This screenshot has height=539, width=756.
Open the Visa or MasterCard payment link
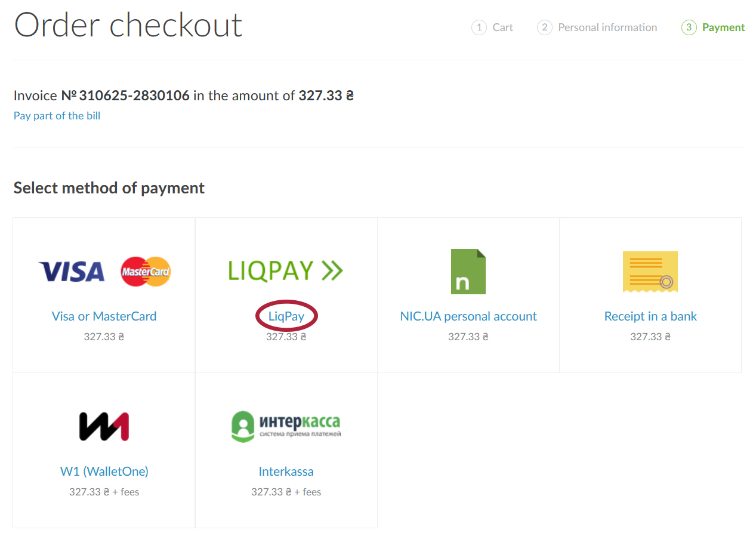104,316
